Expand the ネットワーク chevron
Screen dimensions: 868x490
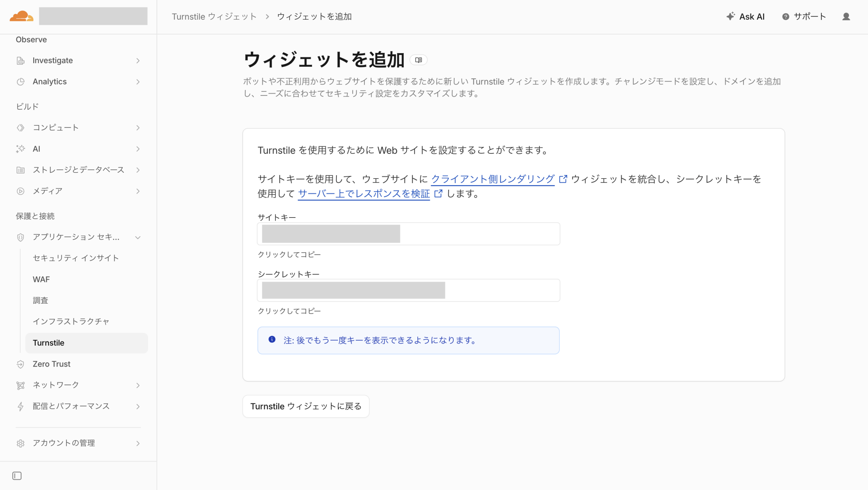[138, 385]
